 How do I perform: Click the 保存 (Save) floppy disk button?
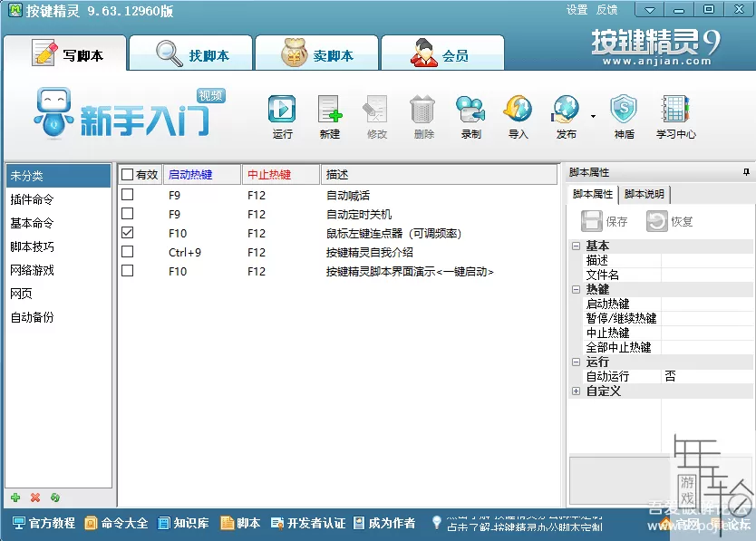click(604, 221)
